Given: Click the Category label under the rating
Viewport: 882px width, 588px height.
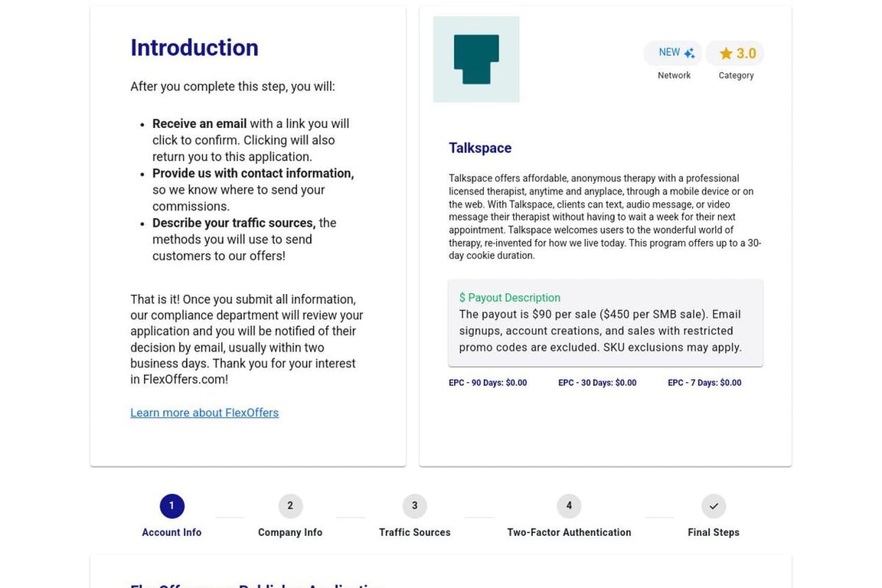Looking at the screenshot, I should tap(736, 76).
